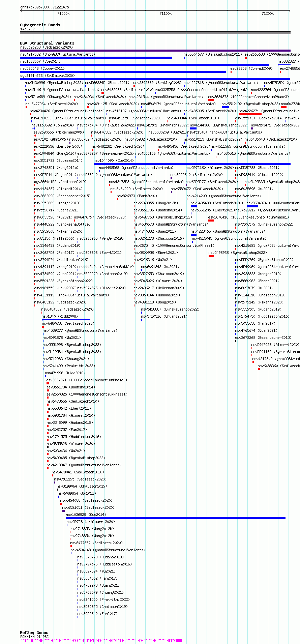Click esv23808 (Conrad2009) variant label
Screen dimensions: 300x644
tap(251, 68)
